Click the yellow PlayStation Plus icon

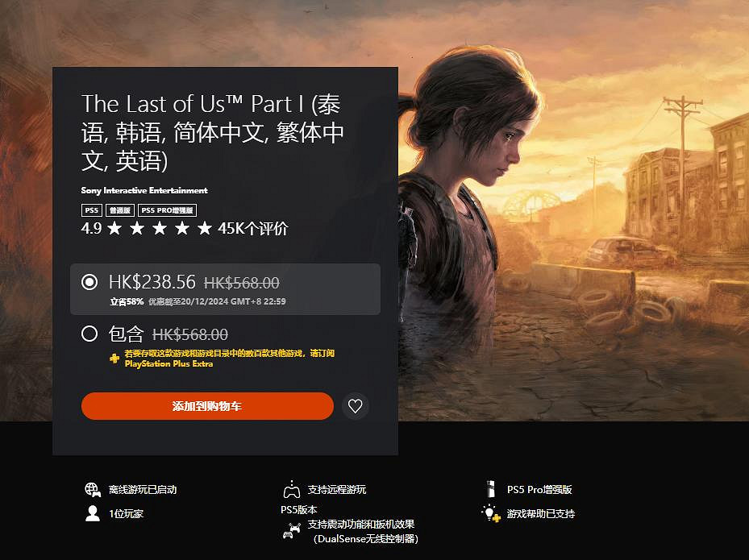pyautogui.click(x=114, y=358)
